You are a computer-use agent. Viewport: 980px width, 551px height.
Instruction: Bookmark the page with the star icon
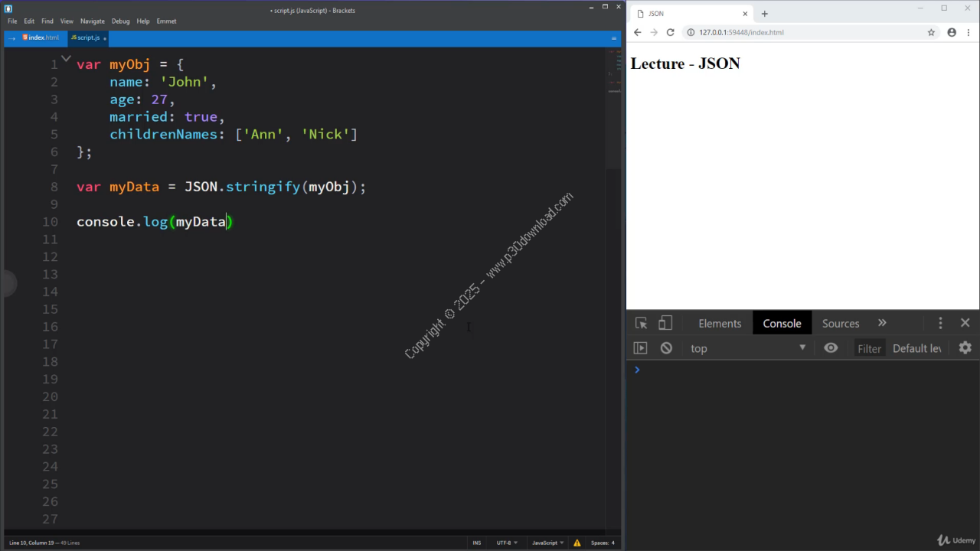click(x=931, y=32)
